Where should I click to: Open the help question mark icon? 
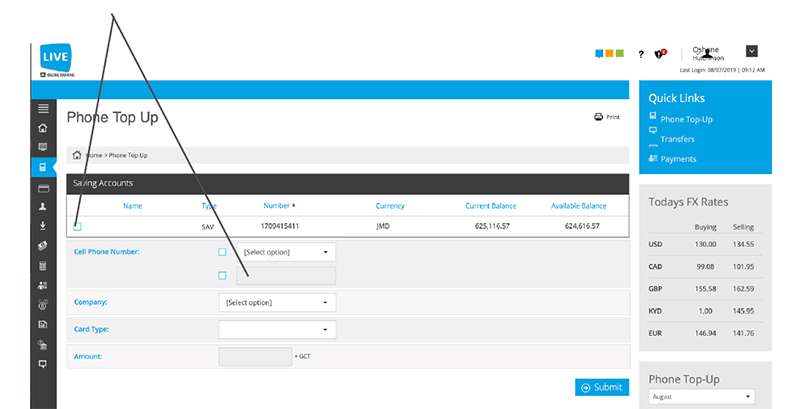[641, 54]
